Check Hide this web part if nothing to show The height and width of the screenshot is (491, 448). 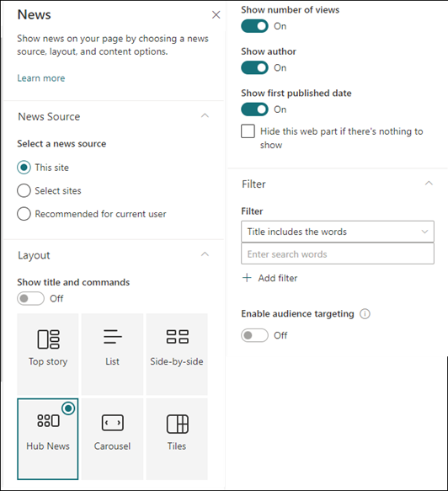pyautogui.click(x=248, y=131)
